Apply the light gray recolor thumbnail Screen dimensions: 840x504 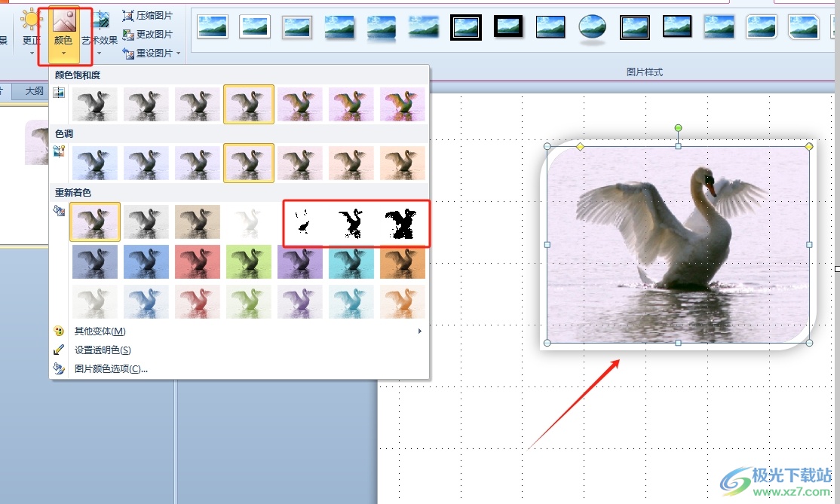pos(95,302)
